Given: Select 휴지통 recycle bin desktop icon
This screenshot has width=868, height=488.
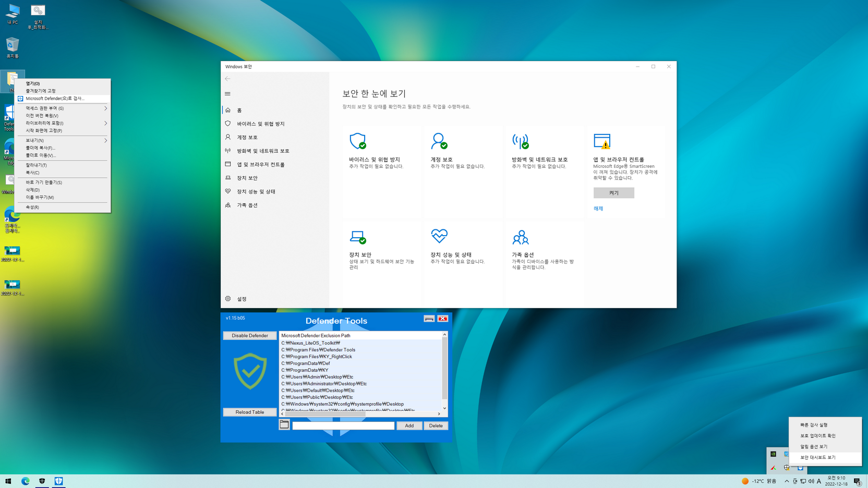Looking at the screenshot, I should point(13,48).
